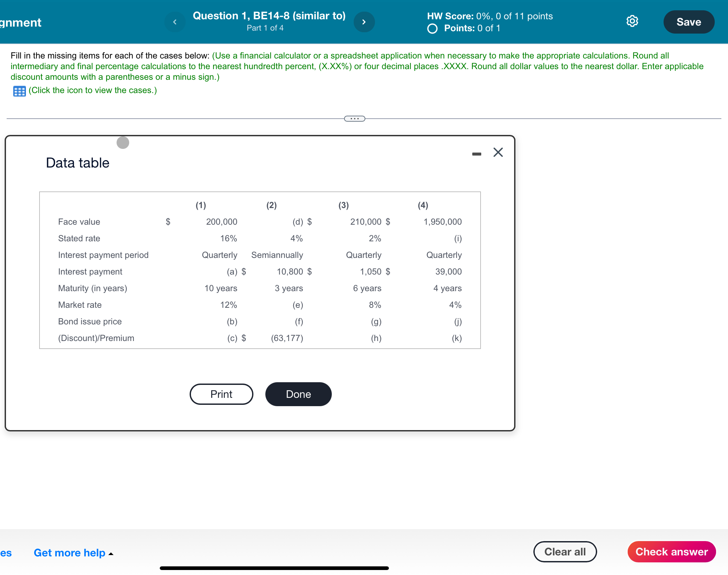728x575 pixels.
Task: Click the Check answer button
Action: coord(671,551)
